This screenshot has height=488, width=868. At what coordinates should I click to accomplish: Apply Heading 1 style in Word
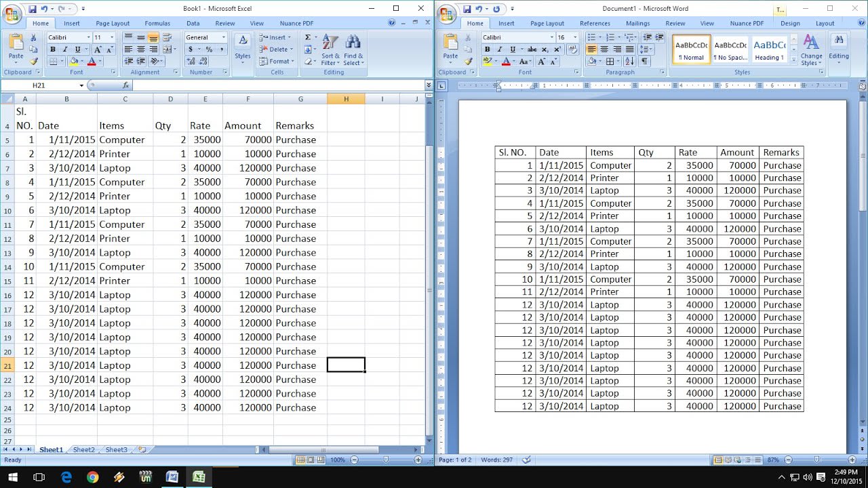tap(770, 49)
